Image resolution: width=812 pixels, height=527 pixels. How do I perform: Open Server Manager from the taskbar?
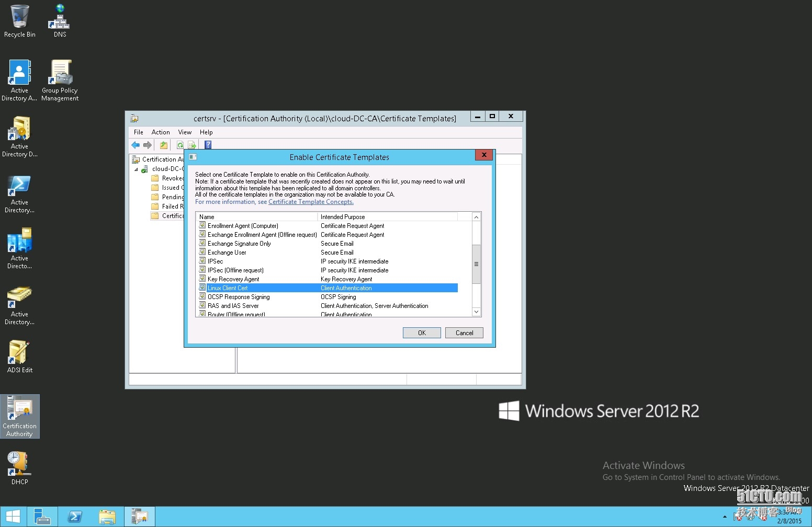[42, 517]
